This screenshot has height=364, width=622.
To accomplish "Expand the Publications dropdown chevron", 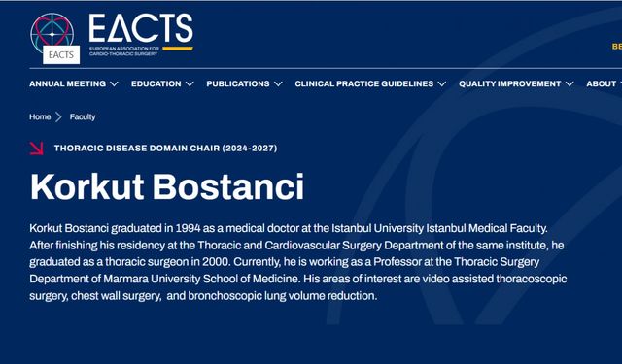I will [278, 84].
